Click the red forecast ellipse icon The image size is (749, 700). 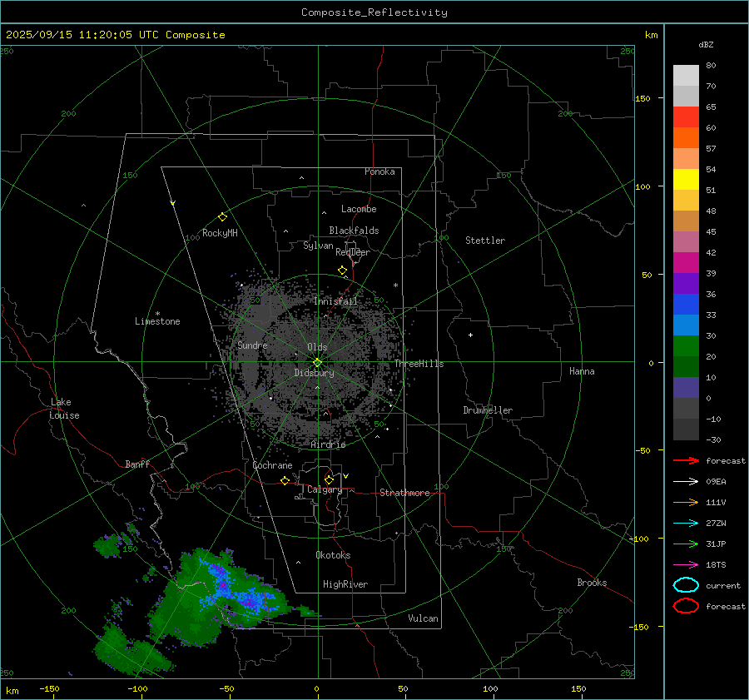686,606
